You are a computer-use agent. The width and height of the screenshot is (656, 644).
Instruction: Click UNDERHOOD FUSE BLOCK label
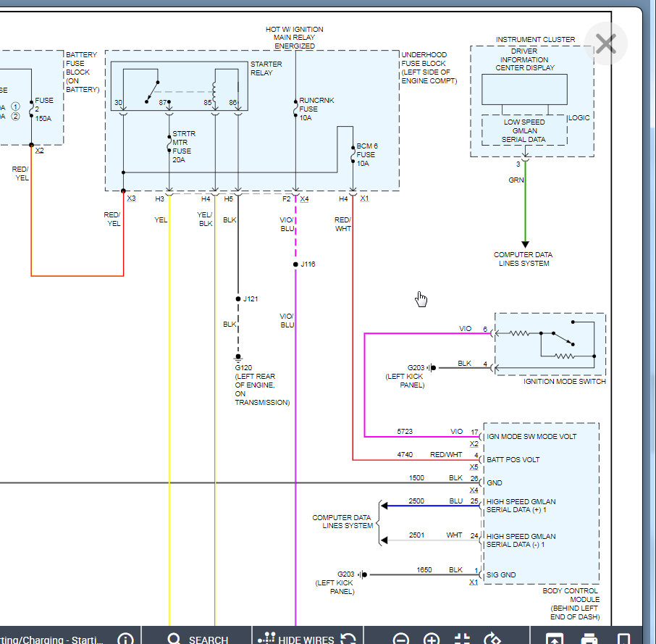(x=429, y=68)
